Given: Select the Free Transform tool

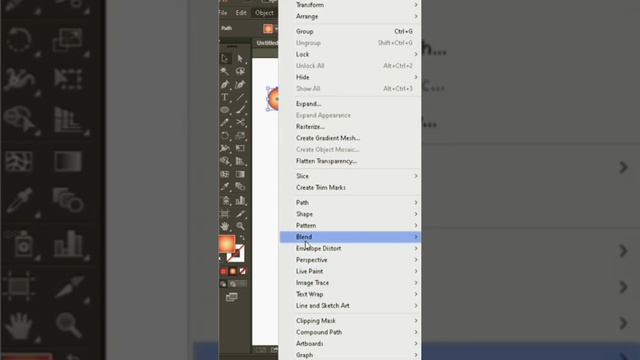Looking at the screenshot, I should click(240, 148).
